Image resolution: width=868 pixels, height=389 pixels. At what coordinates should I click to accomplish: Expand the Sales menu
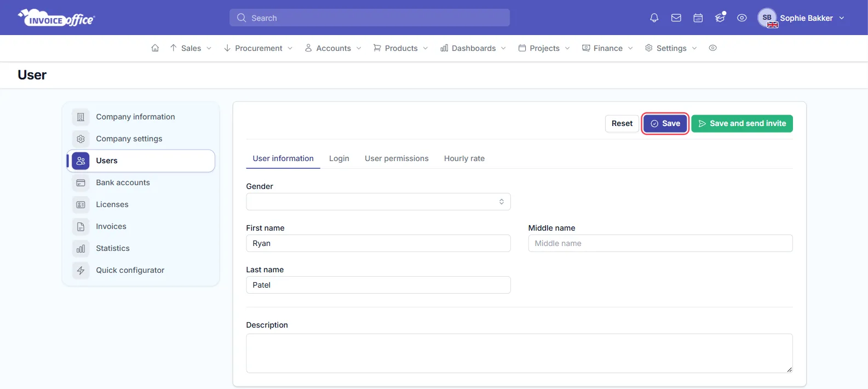191,48
